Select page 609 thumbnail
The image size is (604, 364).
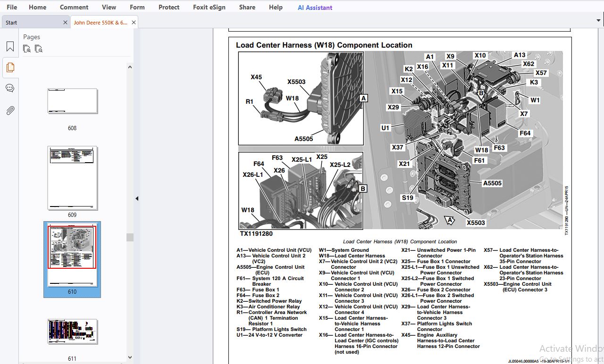coord(72,178)
